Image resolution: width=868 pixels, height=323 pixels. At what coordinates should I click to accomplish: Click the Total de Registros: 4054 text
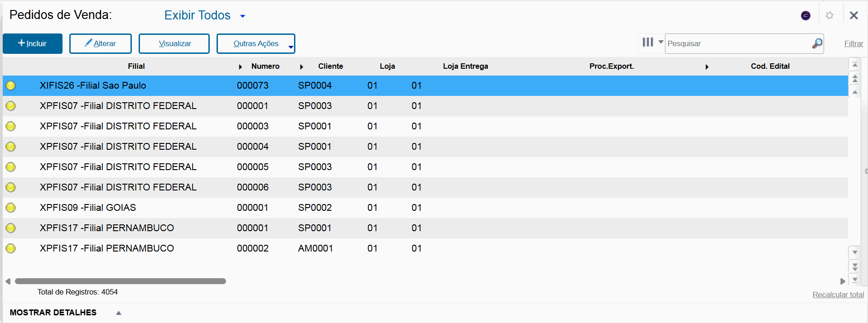(x=77, y=292)
